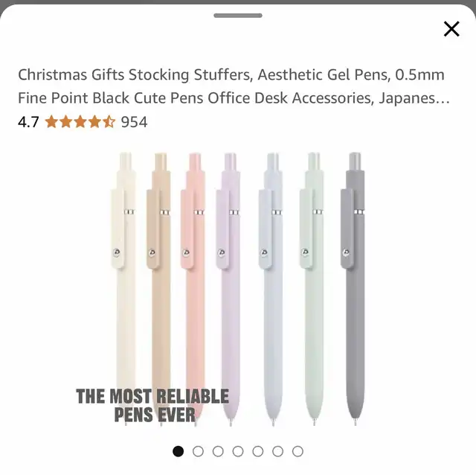476x475 pixels.
Task: Tap the light blue pen
Action: pos(271,288)
